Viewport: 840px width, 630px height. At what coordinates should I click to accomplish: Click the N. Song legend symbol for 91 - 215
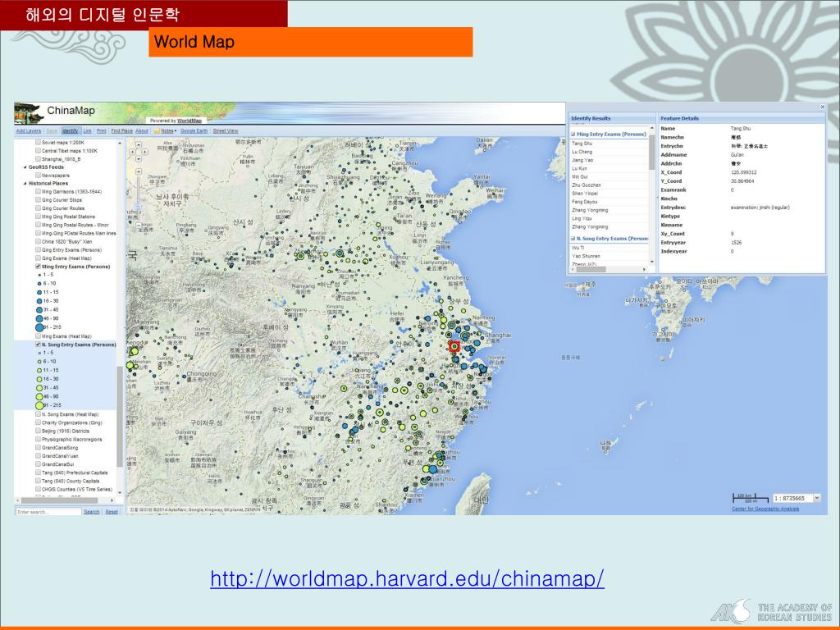click(39, 405)
